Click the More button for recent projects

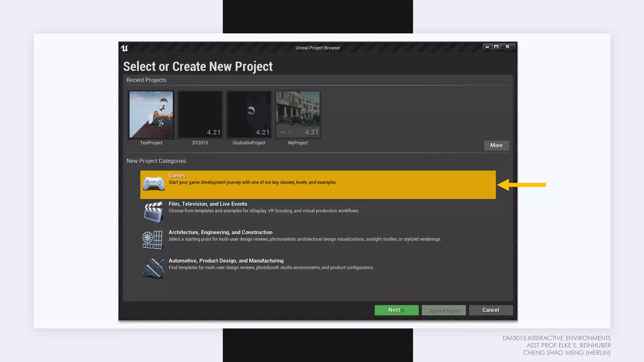click(x=496, y=145)
